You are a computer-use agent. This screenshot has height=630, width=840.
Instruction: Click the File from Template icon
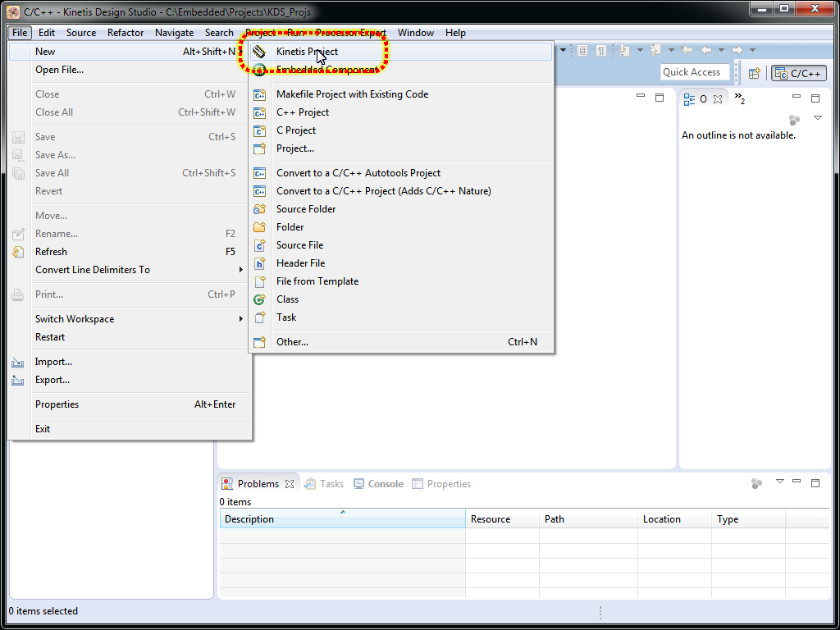coord(259,281)
